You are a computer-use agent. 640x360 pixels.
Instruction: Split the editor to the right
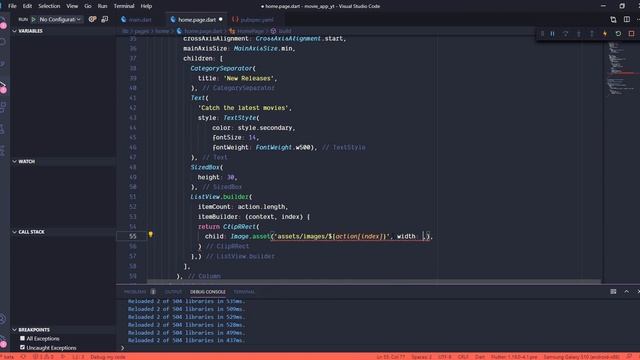(x=627, y=19)
